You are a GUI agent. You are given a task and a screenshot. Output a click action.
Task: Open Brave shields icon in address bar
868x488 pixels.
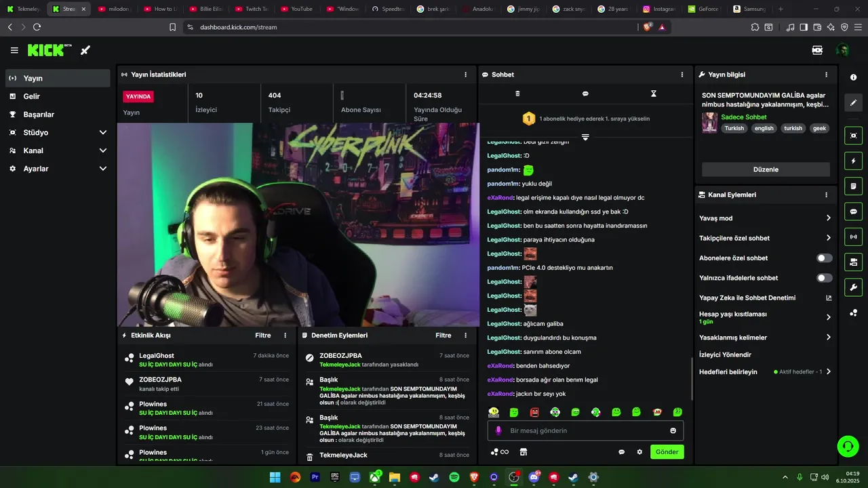click(x=648, y=27)
